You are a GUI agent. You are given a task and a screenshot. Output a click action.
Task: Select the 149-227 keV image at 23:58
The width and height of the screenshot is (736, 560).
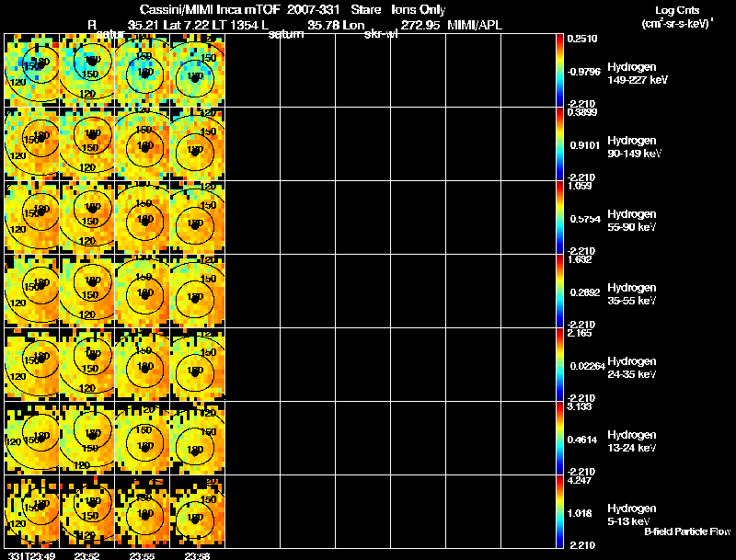pyautogui.click(x=197, y=71)
